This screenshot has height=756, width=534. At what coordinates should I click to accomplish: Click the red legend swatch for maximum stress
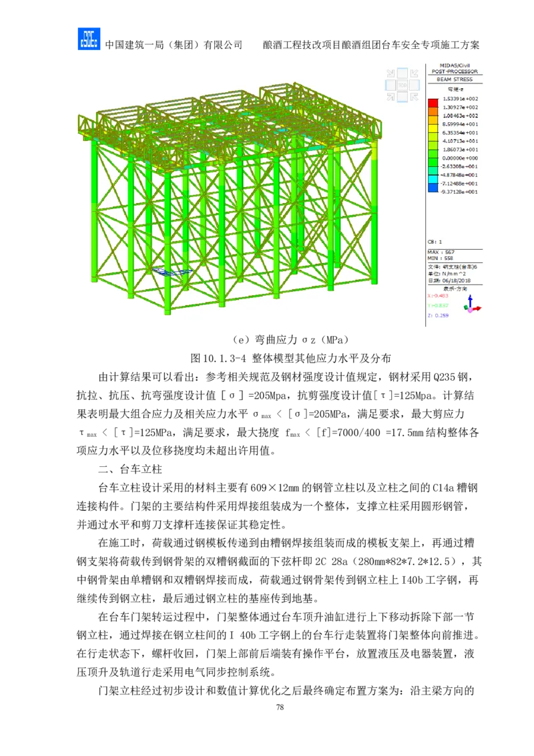point(433,103)
